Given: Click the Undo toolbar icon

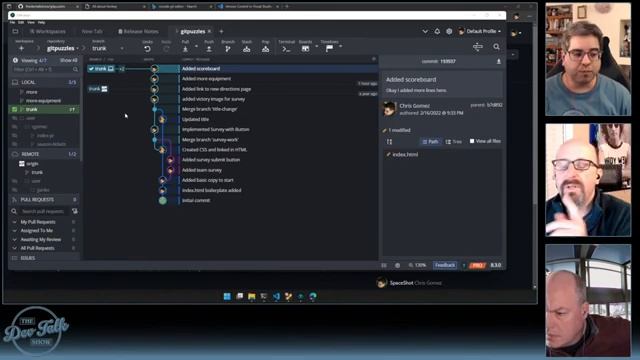Looking at the screenshot, I should (x=147, y=49).
